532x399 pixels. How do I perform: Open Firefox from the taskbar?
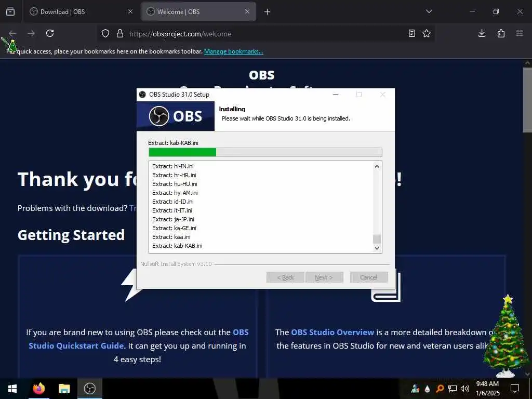click(39, 389)
